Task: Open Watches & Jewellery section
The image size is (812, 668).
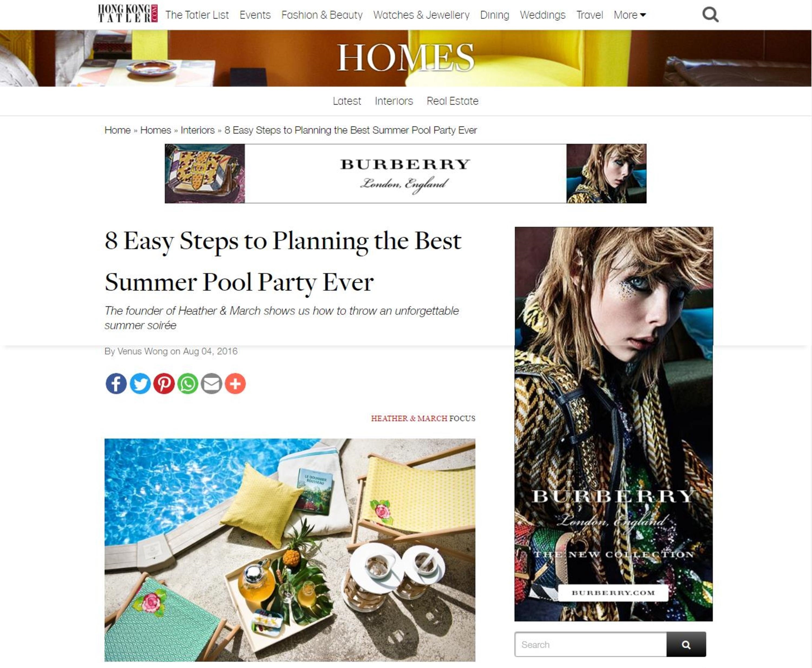Action: [x=421, y=15]
